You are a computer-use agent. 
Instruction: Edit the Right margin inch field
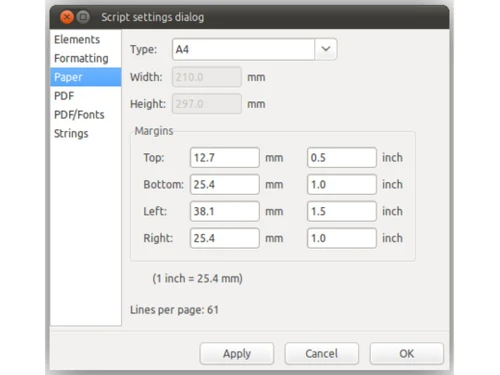pyautogui.click(x=342, y=238)
